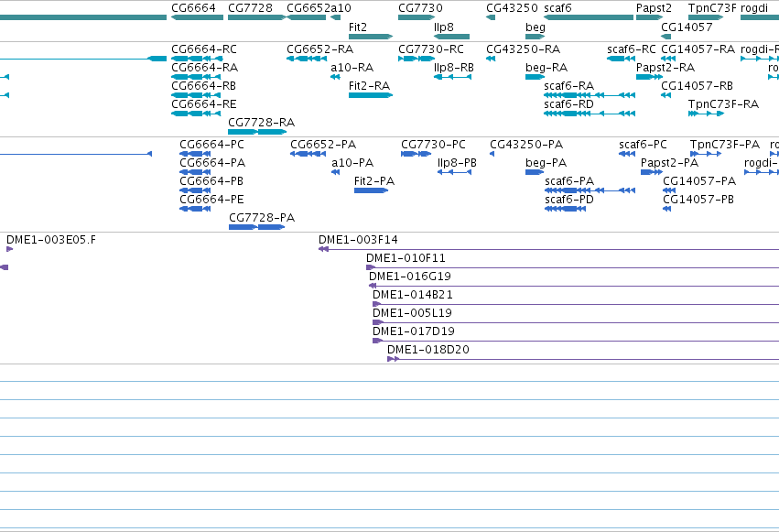The height and width of the screenshot is (532, 779).
Task: Select protein TpnC73F-PA
Action: pyautogui.click(x=706, y=154)
